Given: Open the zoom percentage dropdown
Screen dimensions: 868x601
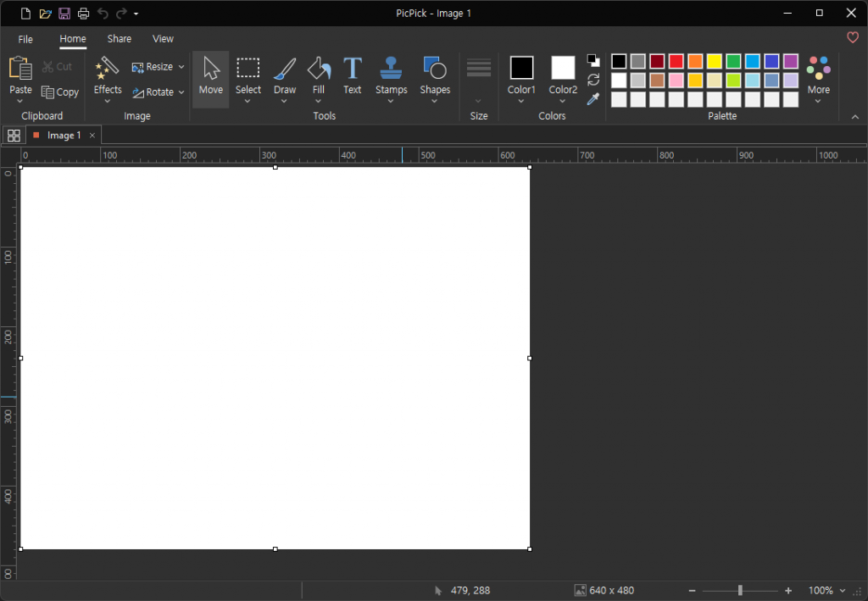Looking at the screenshot, I should [843, 591].
